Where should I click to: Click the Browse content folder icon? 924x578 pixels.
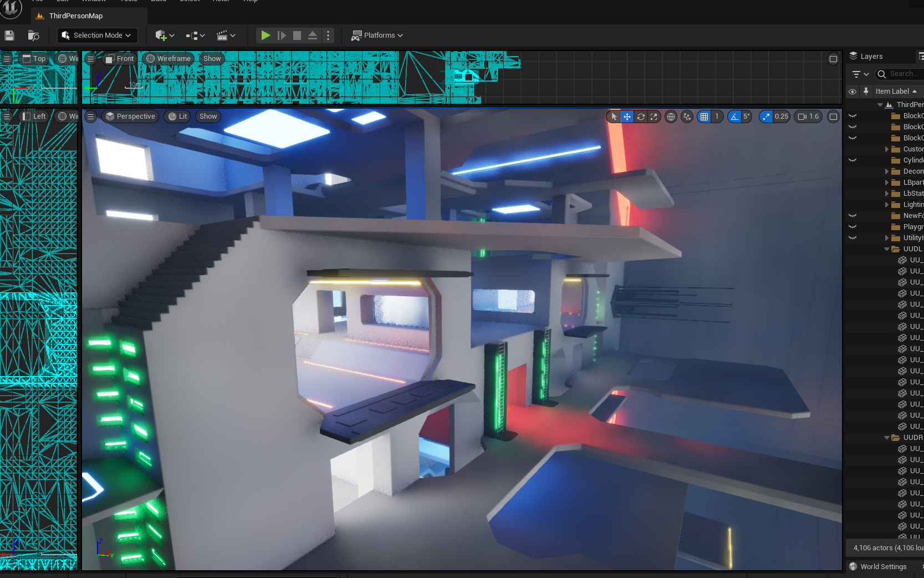(x=33, y=36)
